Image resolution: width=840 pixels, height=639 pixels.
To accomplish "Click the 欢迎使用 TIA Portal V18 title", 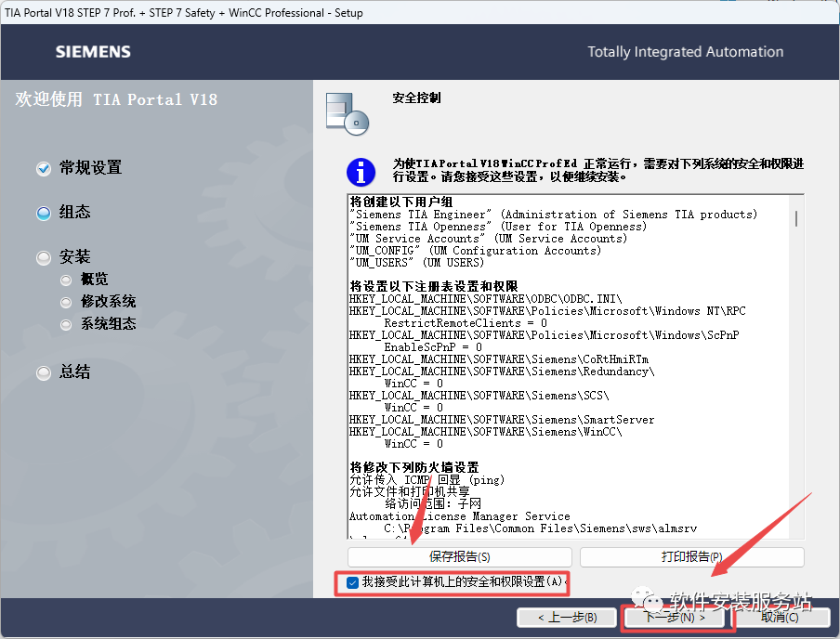I will point(116,99).
